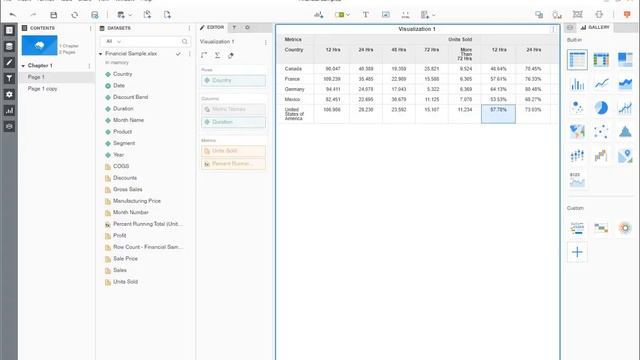
Task: Click the Save floppy-disk icon
Action: coord(53,15)
